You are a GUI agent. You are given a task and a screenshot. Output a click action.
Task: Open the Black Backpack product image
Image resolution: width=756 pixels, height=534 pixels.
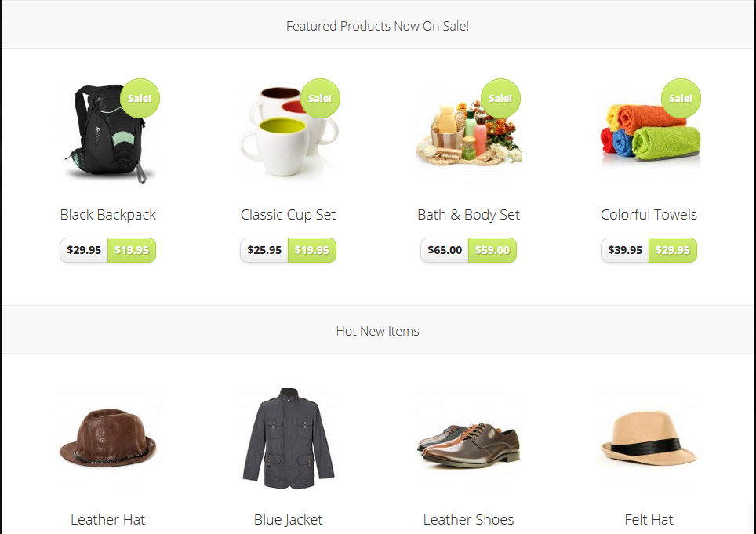click(108, 134)
